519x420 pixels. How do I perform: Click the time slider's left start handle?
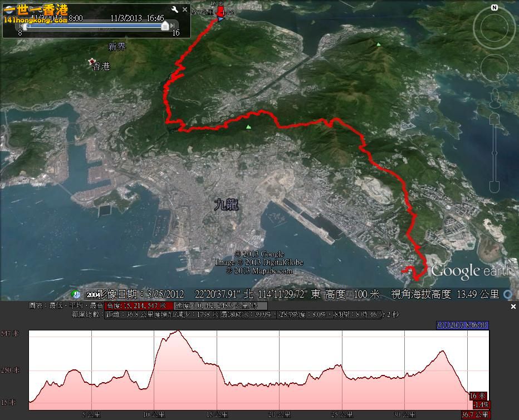(25, 26)
